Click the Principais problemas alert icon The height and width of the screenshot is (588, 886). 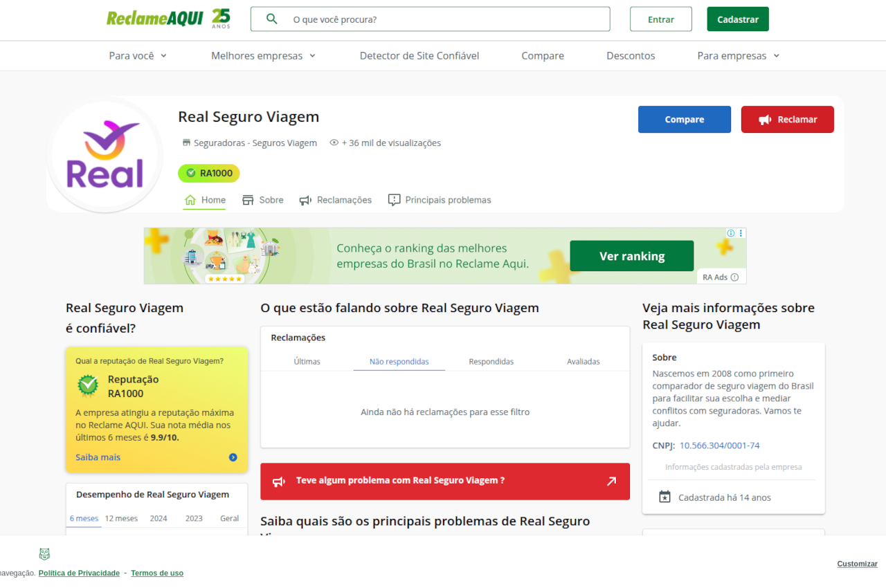[x=394, y=200]
